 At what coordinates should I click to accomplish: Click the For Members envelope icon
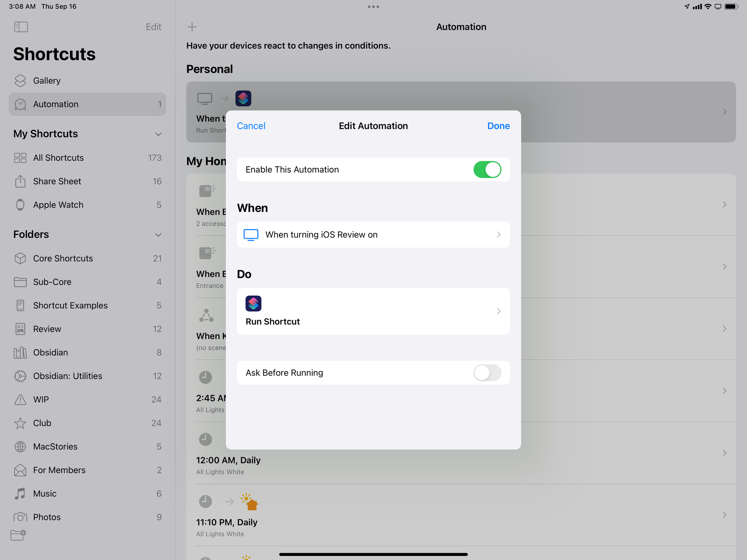[x=20, y=470]
